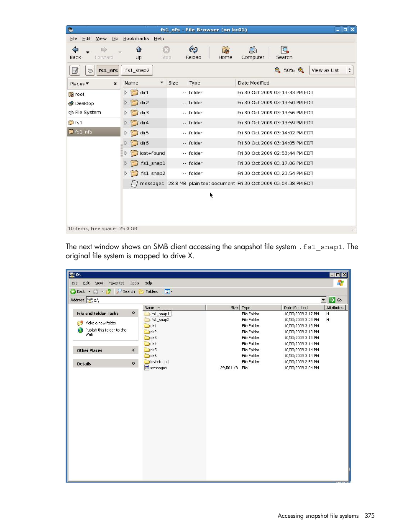Screen dimensions: 399x532
Task: Open the Bookmarks menu
Action: pyautogui.click(x=136, y=39)
